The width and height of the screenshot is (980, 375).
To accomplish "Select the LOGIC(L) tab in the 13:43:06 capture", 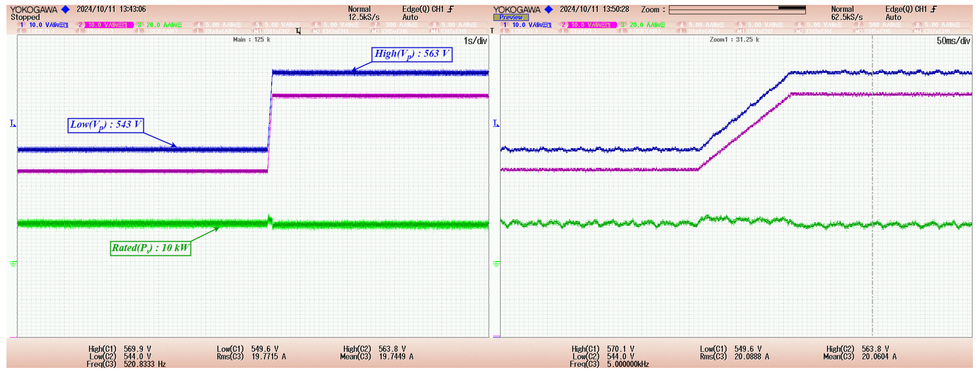I will click(41, 31).
